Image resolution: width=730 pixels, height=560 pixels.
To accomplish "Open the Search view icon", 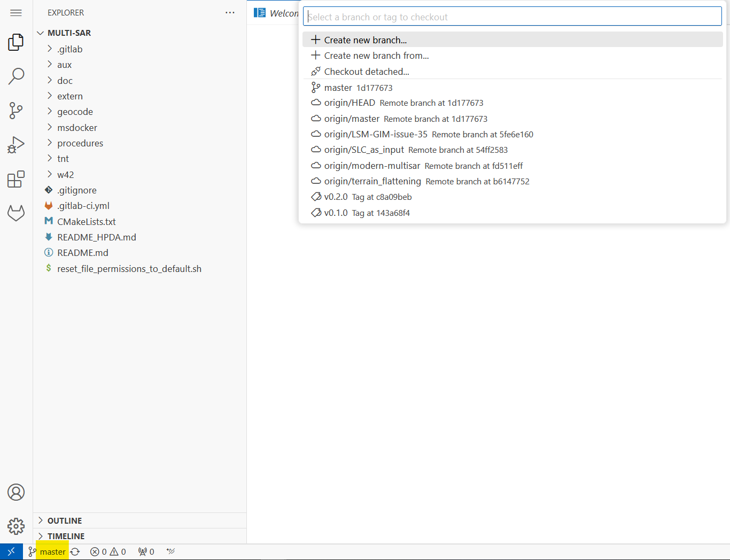I will tap(16, 76).
